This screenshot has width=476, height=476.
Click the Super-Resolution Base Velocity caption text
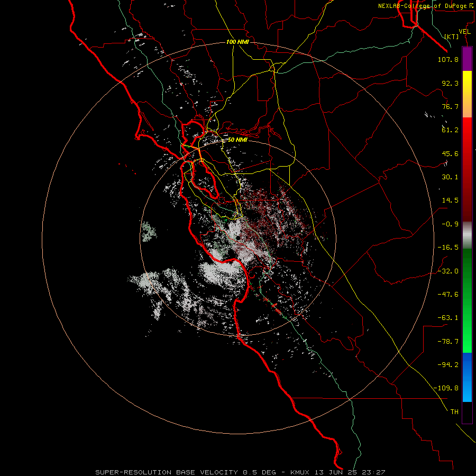coord(240,472)
